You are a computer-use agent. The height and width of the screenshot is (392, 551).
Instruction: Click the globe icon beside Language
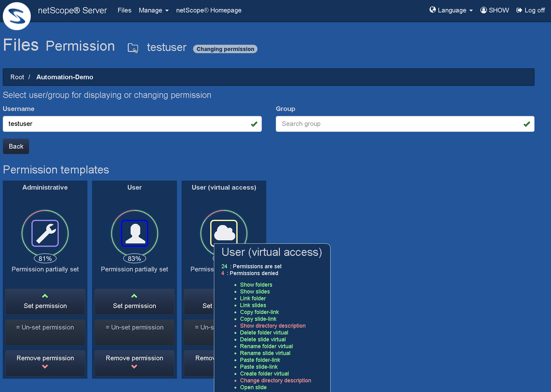pyautogui.click(x=432, y=10)
